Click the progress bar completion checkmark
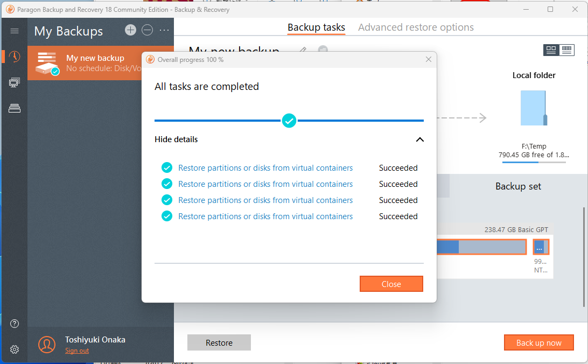The width and height of the screenshot is (588, 364). point(289,121)
